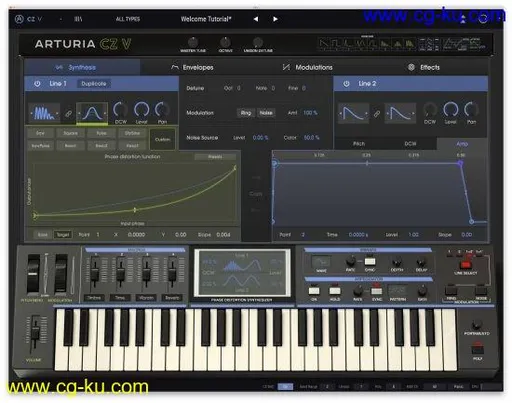This screenshot has width=512, height=403.
Task: Toggle the arpeggiator Hold button
Action: coord(335,290)
